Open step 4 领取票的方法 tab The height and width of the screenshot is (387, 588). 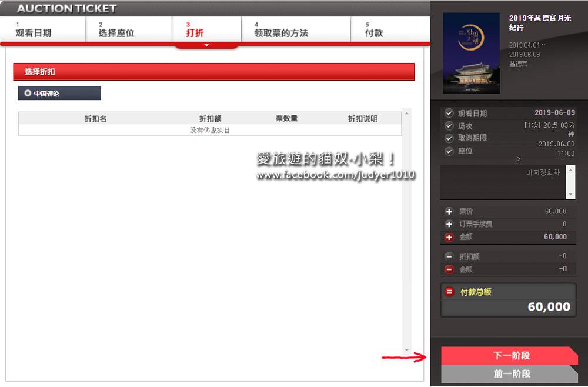[281, 30]
